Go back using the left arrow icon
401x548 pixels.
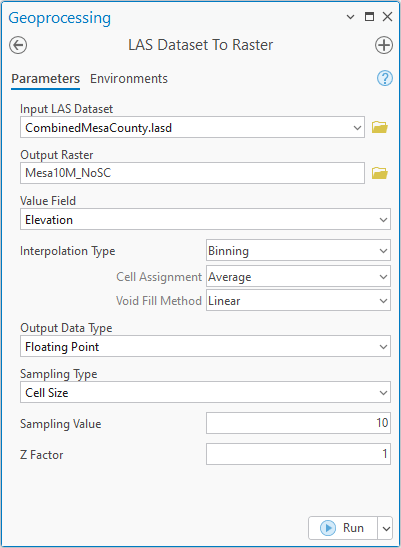click(x=18, y=45)
